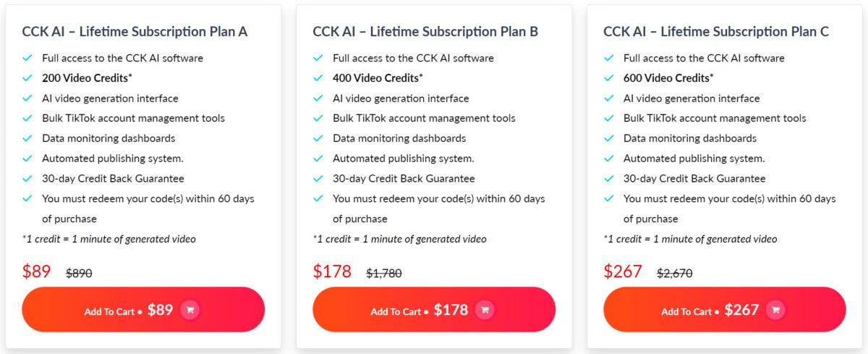Open Lifetime Subscription Plan C title

point(716,32)
